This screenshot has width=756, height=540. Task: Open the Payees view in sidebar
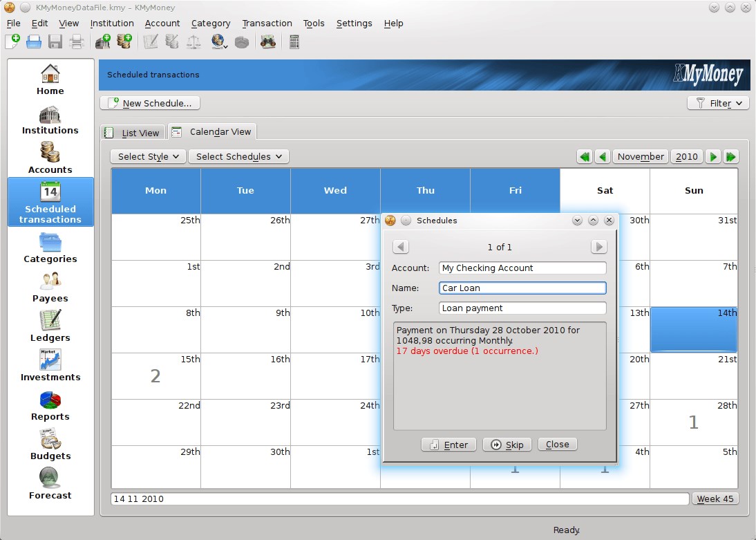pyautogui.click(x=50, y=288)
